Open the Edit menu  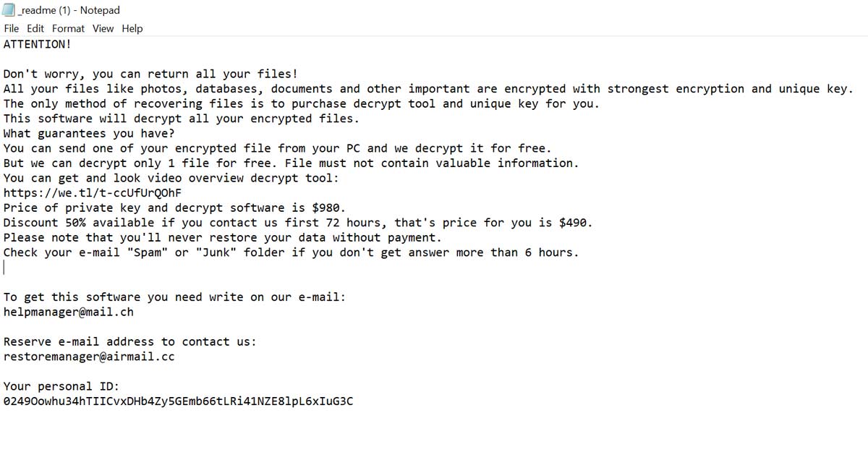(35, 28)
